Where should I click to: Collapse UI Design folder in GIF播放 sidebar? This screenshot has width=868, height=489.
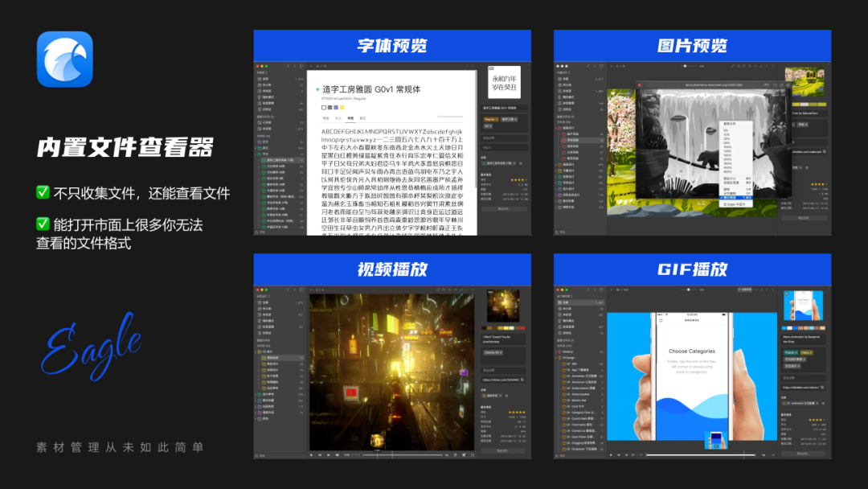(556, 358)
